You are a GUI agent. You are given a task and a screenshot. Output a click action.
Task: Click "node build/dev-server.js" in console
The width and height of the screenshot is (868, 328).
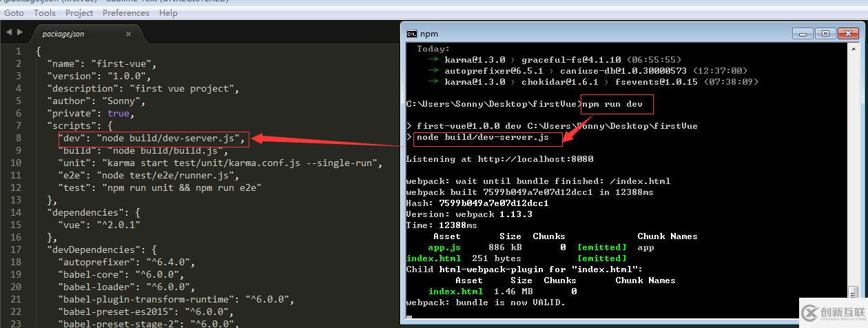(483, 137)
